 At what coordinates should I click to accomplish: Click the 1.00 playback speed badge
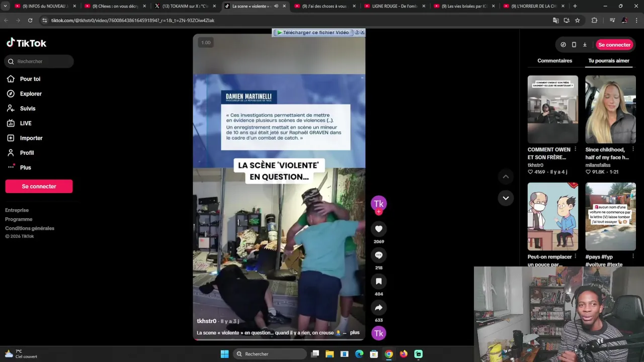[x=206, y=43]
